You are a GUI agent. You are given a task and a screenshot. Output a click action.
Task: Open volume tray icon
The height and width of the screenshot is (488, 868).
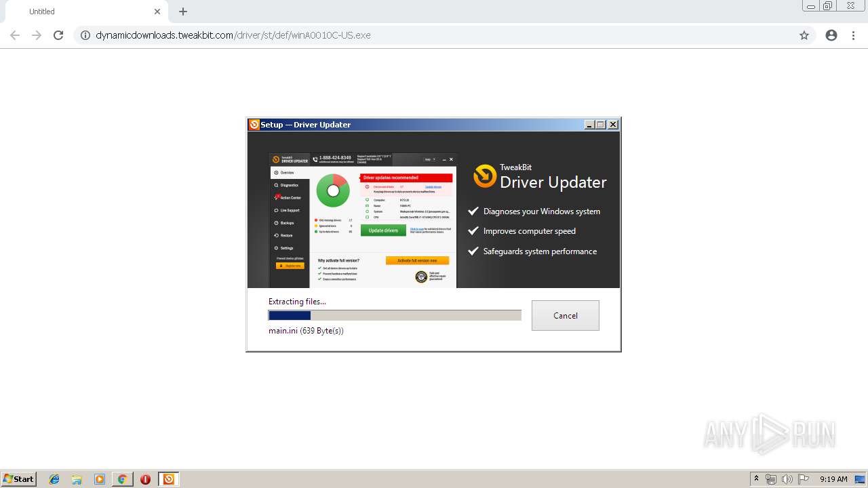pos(787,479)
